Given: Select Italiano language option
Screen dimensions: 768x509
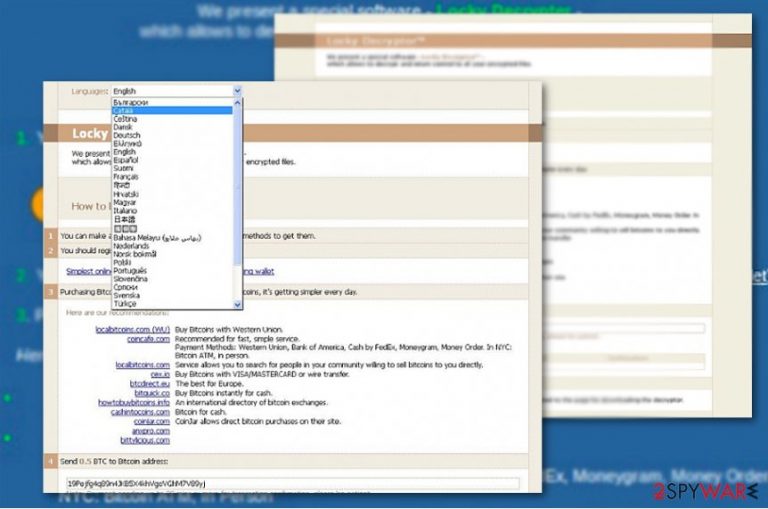Looking at the screenshot, I should (125, 211).
